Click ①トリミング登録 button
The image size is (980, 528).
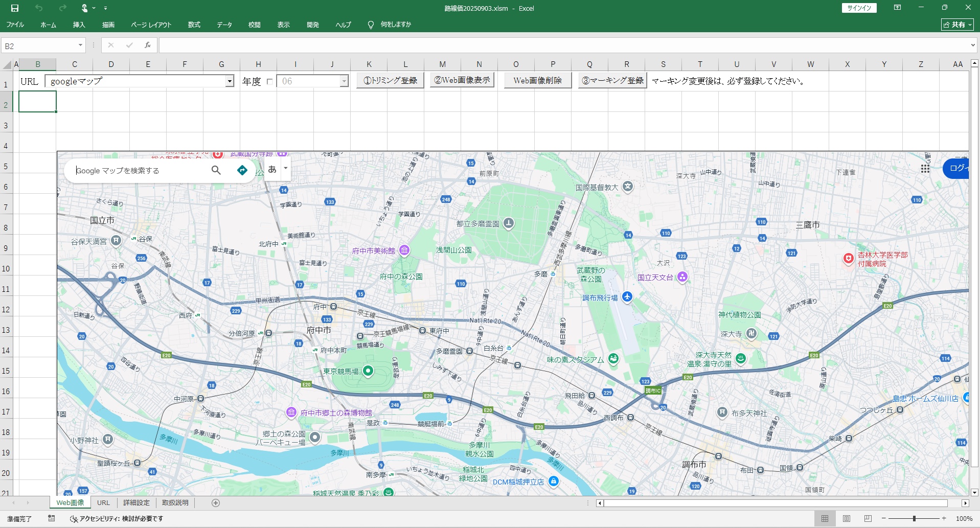click(390, 81)
